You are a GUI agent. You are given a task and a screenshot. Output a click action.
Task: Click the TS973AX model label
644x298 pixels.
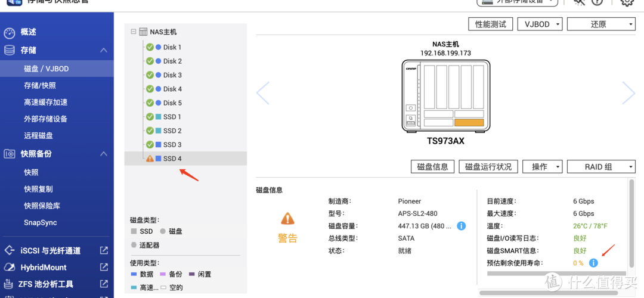coord(445,141)
